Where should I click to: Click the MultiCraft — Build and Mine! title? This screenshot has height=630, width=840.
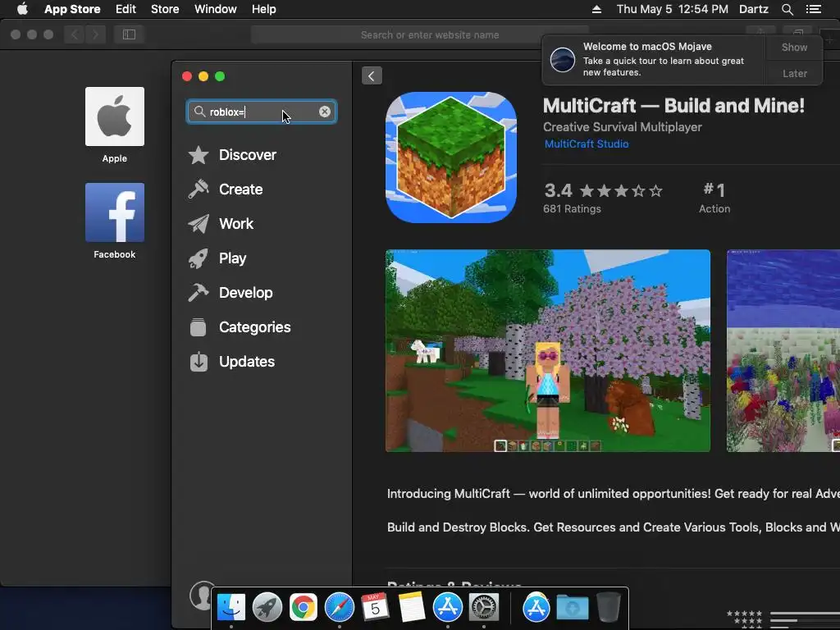tap(674, 106)
